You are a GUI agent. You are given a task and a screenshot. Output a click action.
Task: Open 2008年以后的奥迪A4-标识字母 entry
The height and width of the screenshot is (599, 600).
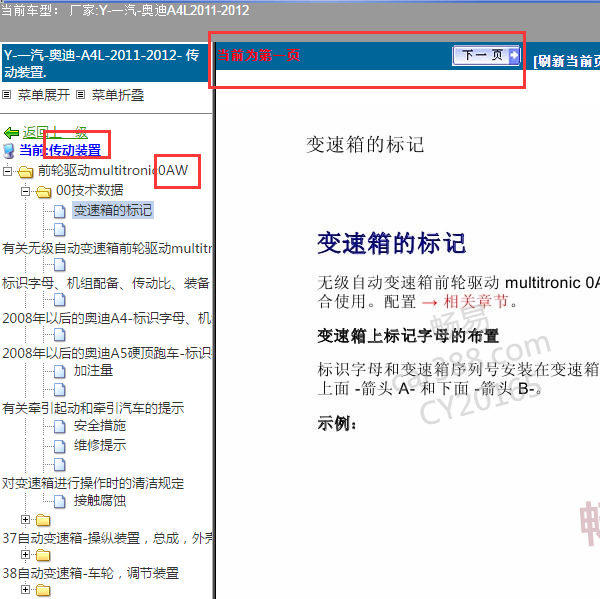coord(107,318)
